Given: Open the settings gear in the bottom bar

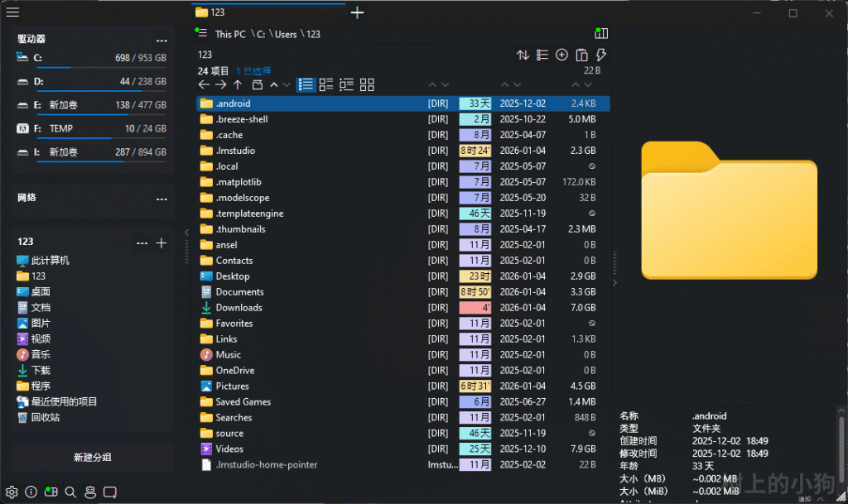Looking at the screenshot, I should pyautogui.click(x=12, y=492).
